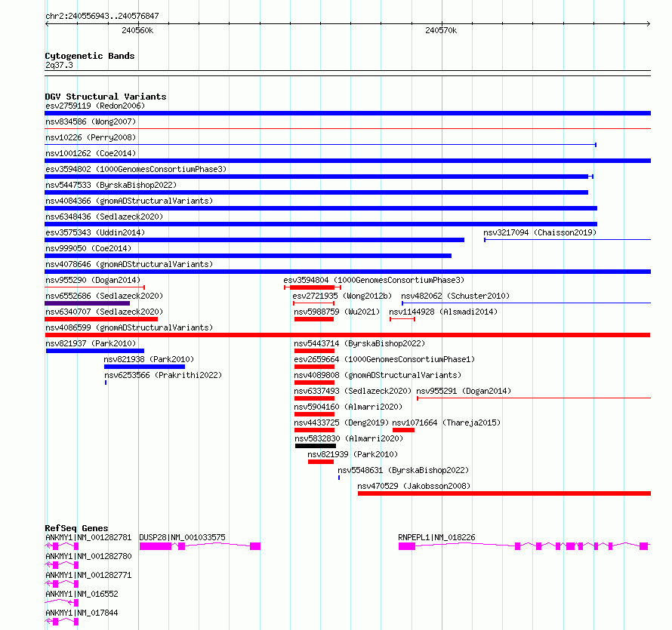672x630 pixels.
Task: Click nsv955291 (Dogan2014) label
Action: 464,391
